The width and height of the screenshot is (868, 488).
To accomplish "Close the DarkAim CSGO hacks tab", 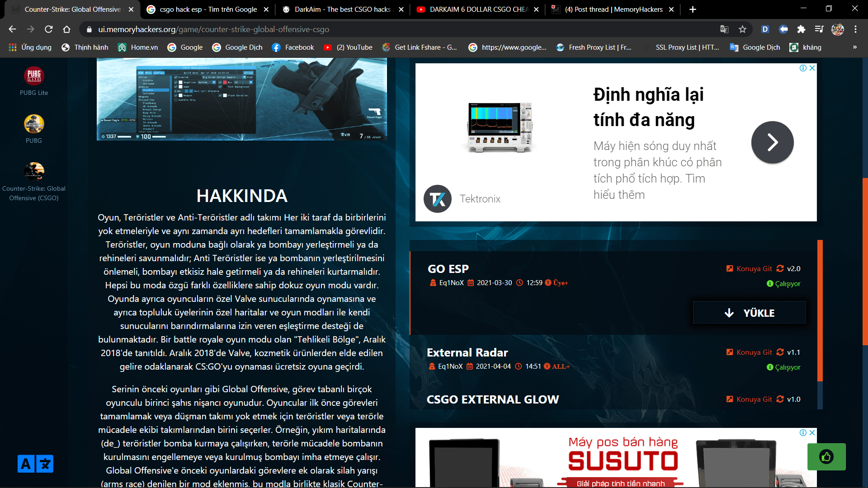I will coord(401,9).
